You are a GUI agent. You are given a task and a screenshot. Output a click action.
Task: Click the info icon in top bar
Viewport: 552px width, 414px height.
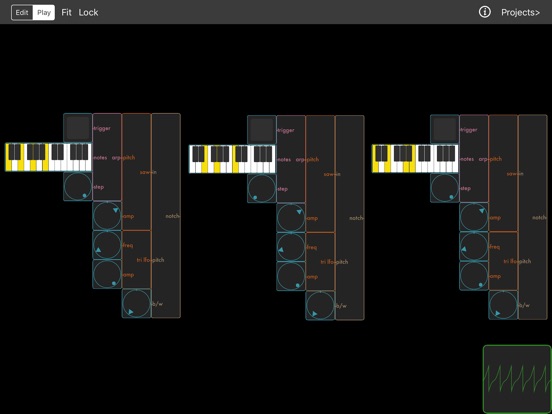[x=484, y=12]
